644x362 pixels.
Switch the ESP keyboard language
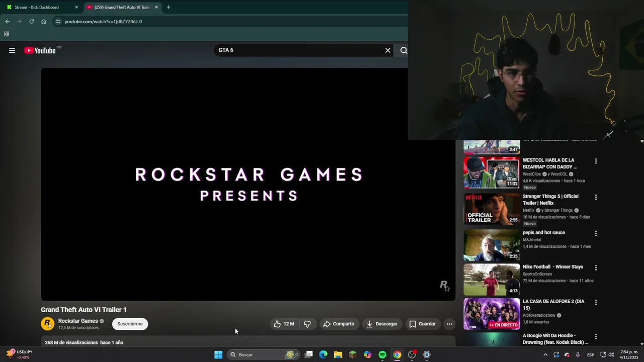click(591, 355)
